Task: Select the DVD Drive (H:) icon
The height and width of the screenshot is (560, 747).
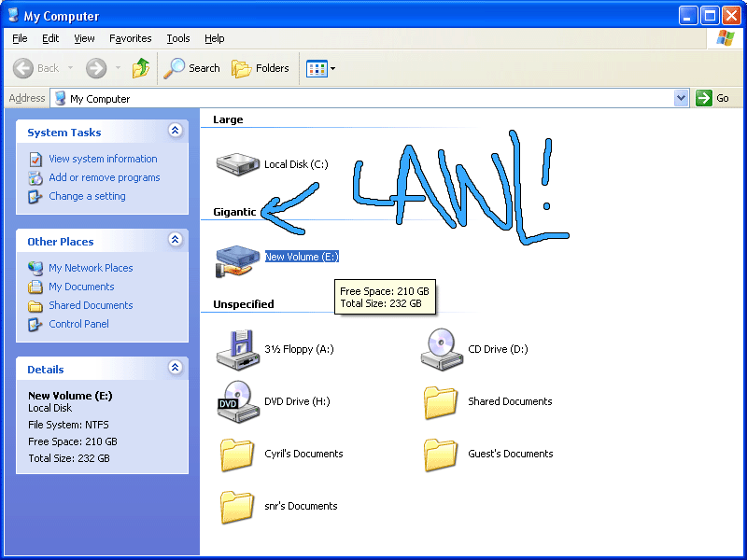Action: [238, 401]
